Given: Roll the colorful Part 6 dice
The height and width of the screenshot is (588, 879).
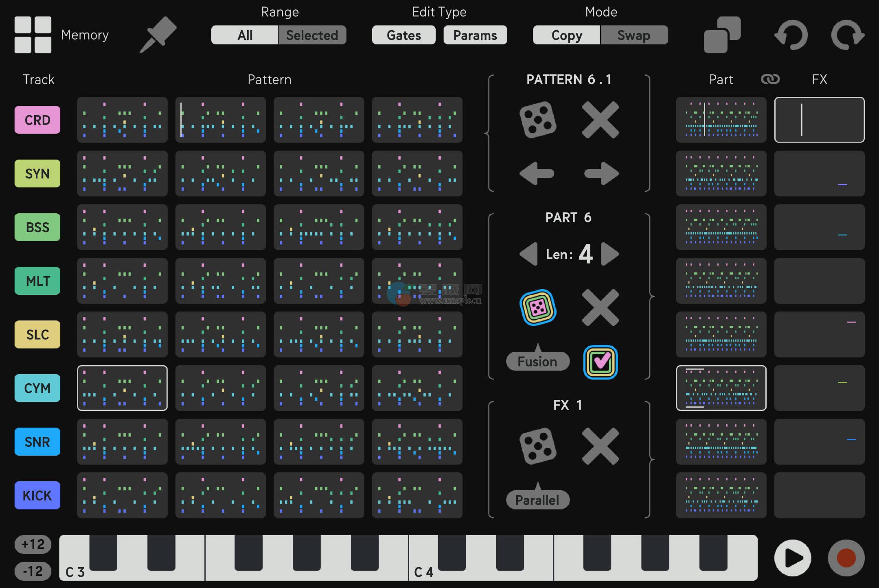Looking at the screenshot, I should pos(538,308).
